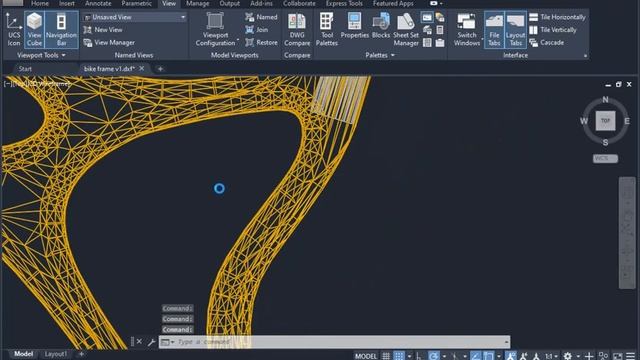Toggle File Tabs display
640x360 pixels.
[x=494, y=30]
